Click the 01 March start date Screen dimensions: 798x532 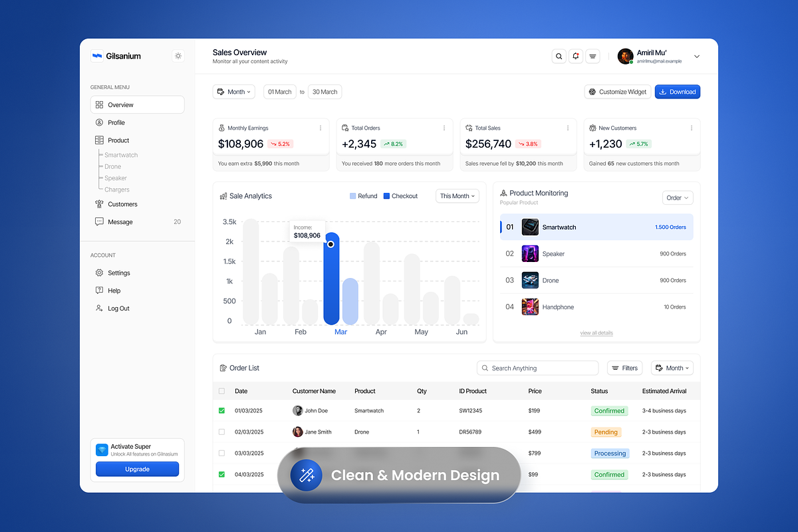click(280, 92)
